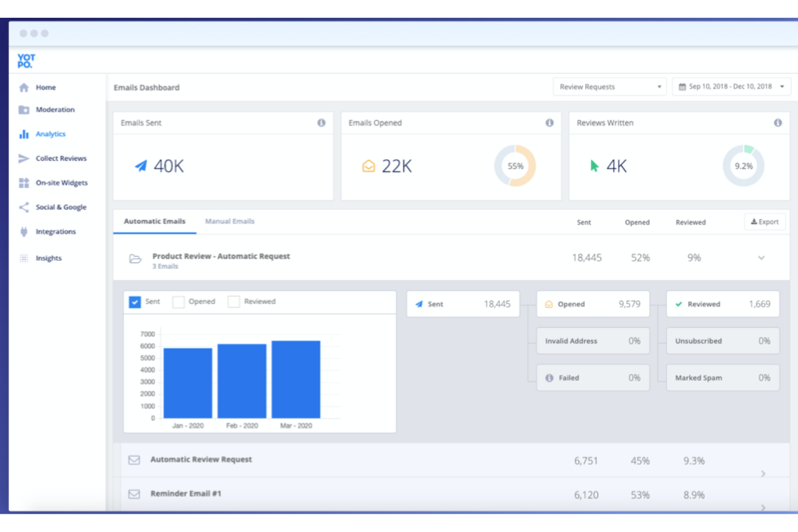Enable the Reviewed checkbox in chart legend
Image resolution: width=798 pixels, height=532 pixels.
pos(233,302)
